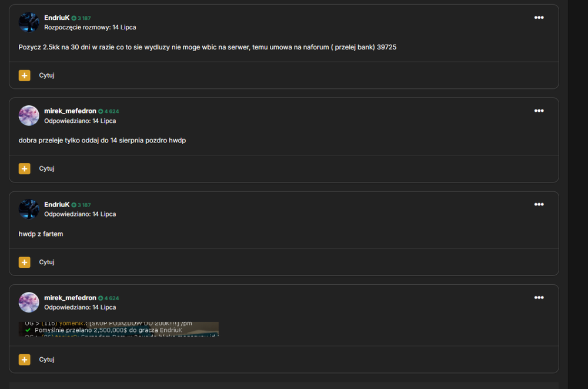Click multi-quote plus on the transfer screenshot post
The height and width of the screenshot is (389, 588).
24,360
